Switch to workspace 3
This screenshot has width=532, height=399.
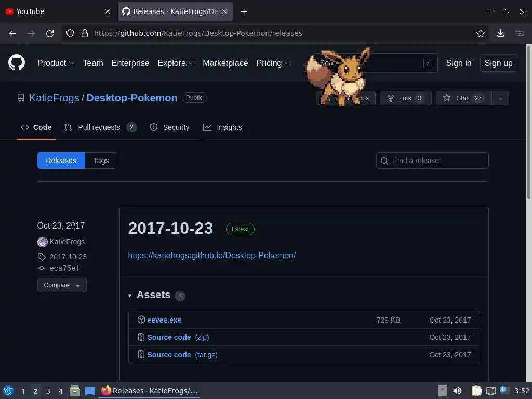click(48, 391)
